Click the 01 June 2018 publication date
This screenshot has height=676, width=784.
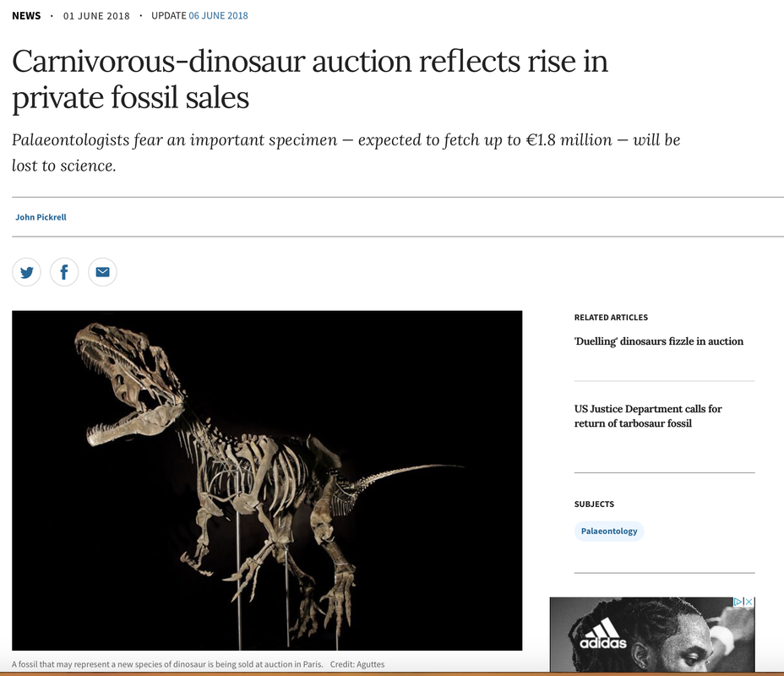click(96, 15)
